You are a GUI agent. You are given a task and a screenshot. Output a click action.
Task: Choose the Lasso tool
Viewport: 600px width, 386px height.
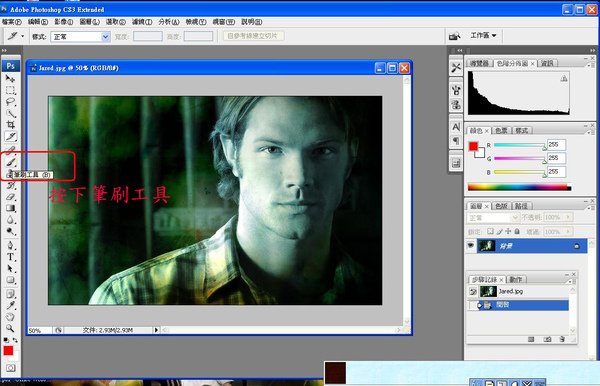pos(10,102)
